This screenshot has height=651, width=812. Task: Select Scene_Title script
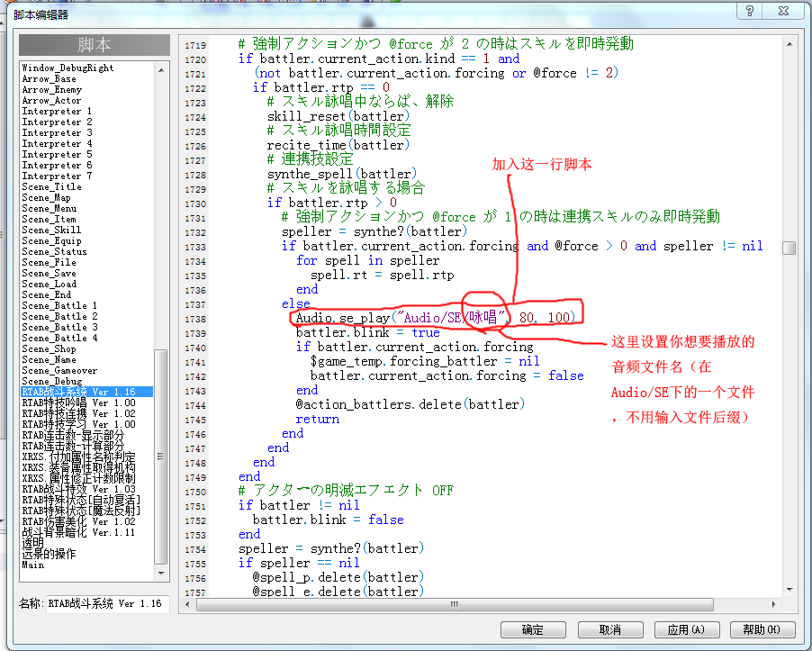52,187
